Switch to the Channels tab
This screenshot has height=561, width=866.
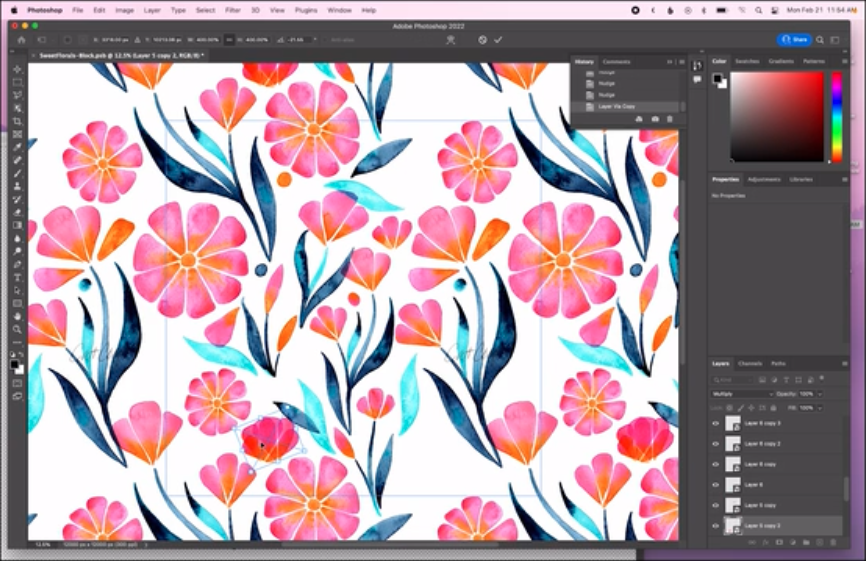point(750,363)
